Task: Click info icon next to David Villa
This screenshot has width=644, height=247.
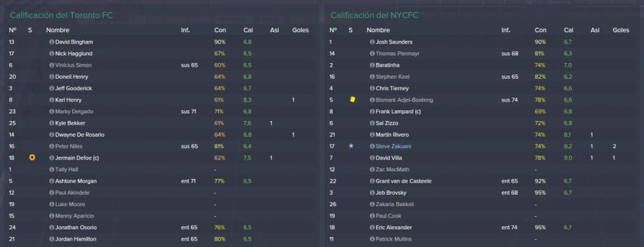Action: point(372,158)
